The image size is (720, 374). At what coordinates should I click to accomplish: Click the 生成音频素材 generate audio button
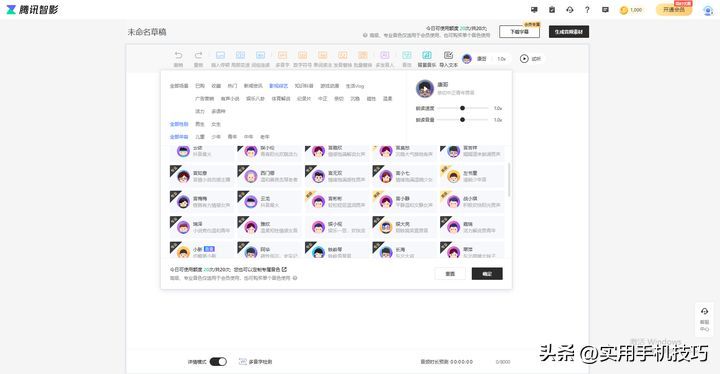569,32
